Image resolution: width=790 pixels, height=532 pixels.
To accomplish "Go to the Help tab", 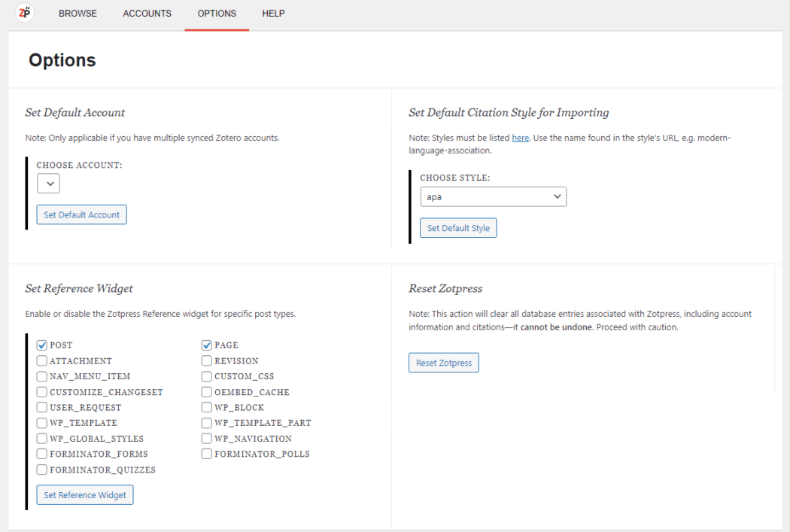I will pos(273,14).
